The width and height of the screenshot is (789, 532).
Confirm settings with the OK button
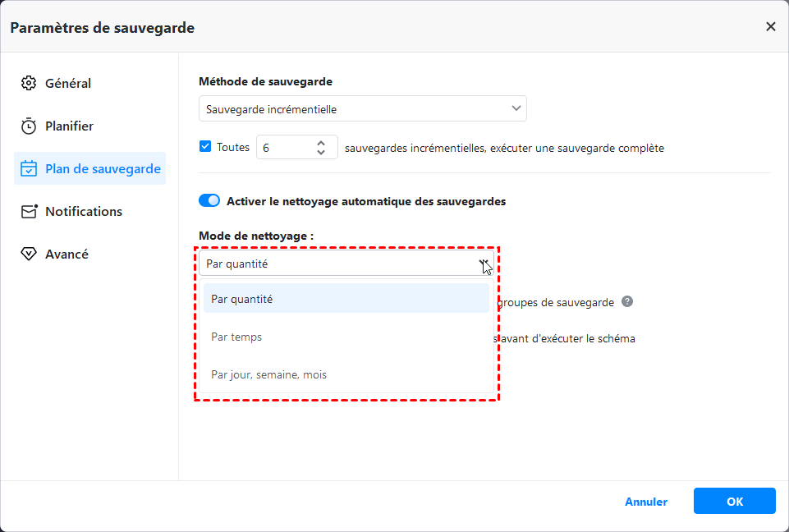tap(734, 502)
